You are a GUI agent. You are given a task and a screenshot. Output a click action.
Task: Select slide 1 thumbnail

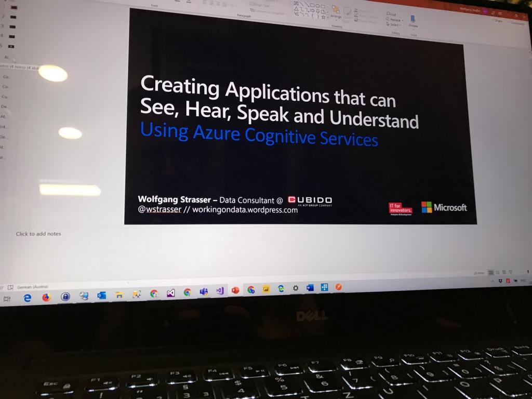(x=14, y=7)
